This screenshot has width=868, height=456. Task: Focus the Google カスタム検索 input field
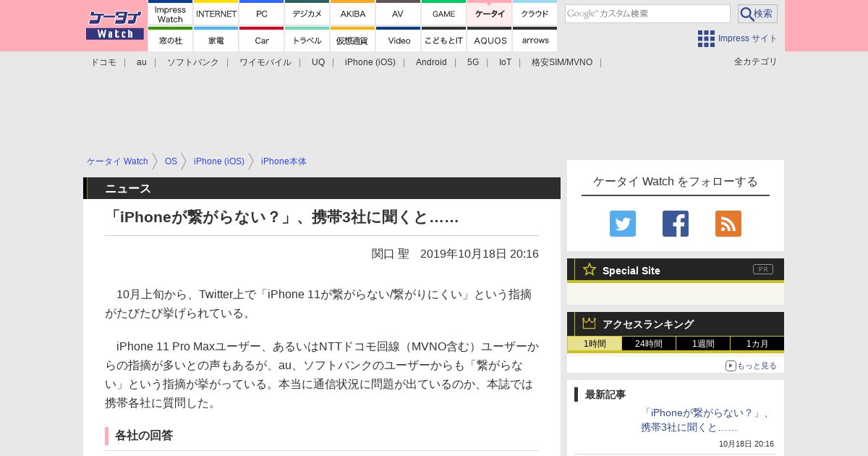[x=647, y=14]
